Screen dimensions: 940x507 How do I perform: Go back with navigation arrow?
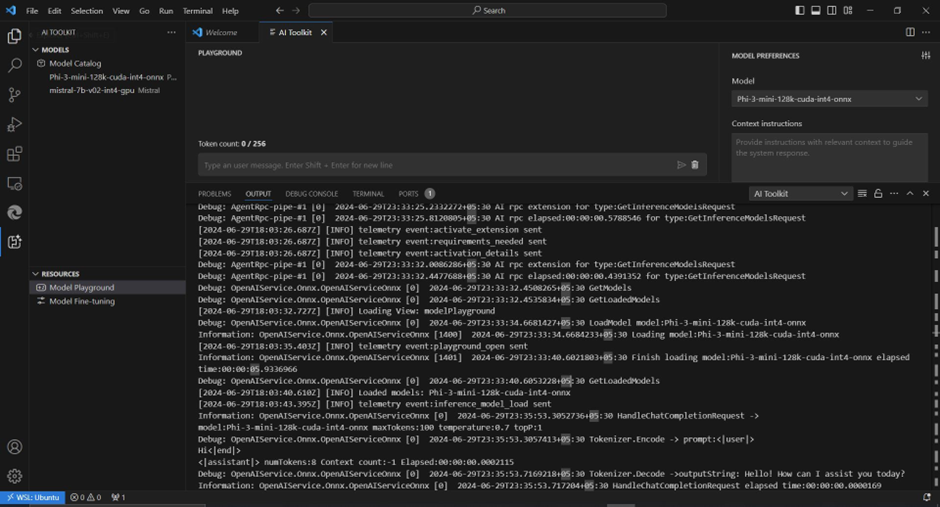point(279,10)
